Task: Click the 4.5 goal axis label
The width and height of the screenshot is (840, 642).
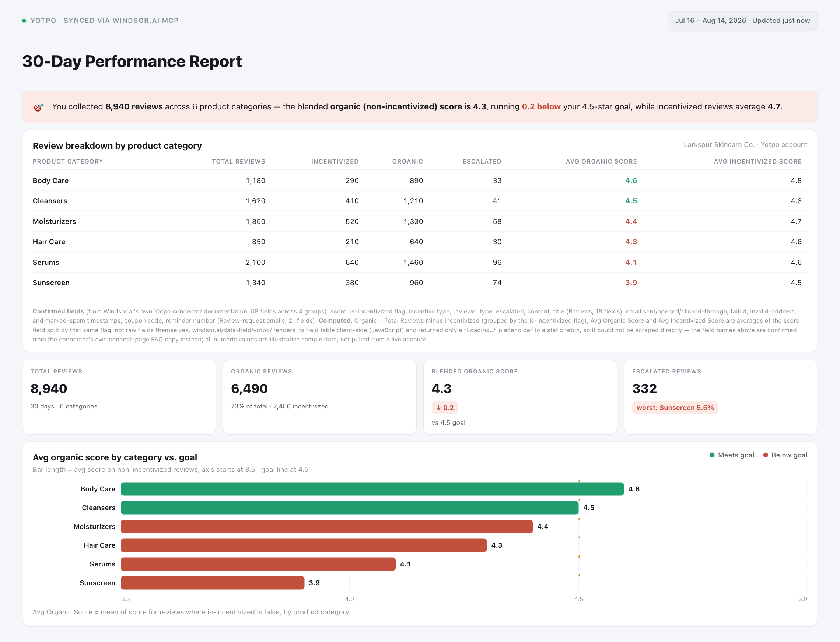Action: click(578, 599)
